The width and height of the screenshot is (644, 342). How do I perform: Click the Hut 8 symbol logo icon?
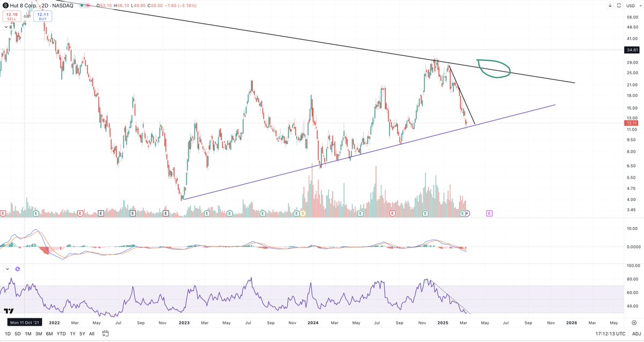[5, 5]
